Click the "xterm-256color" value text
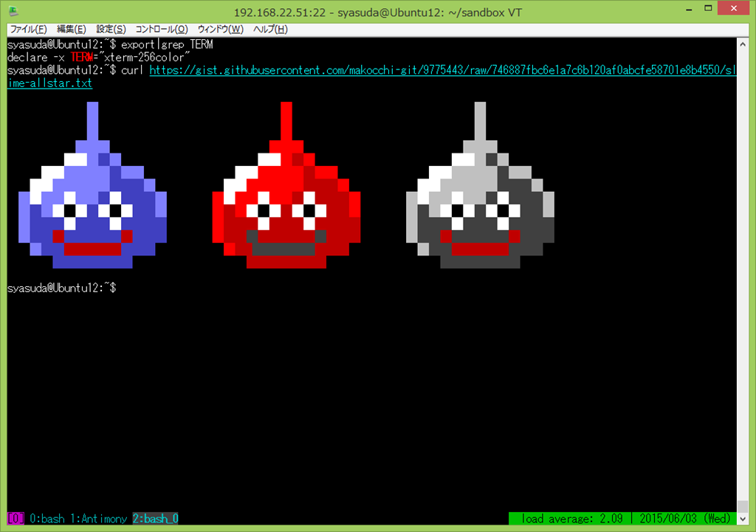Screen dimensions: 756x532 coord(145,58)
